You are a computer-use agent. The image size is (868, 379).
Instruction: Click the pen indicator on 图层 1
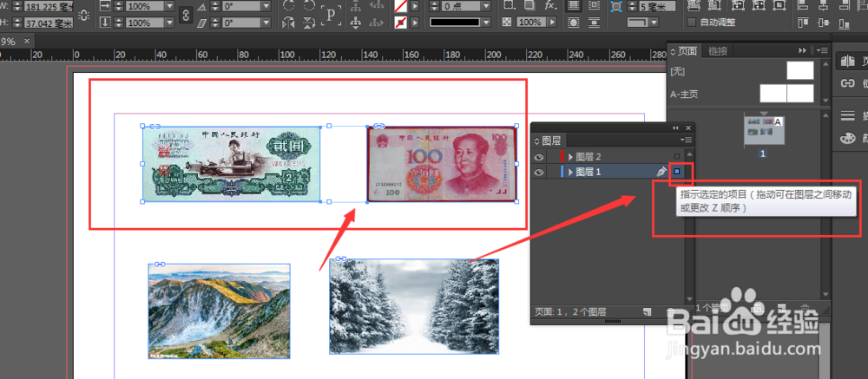[x=661, y=172]
